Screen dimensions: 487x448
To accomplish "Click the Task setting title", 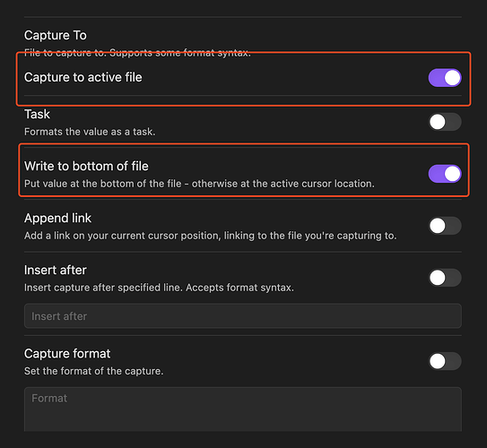I will coord(37,114).
